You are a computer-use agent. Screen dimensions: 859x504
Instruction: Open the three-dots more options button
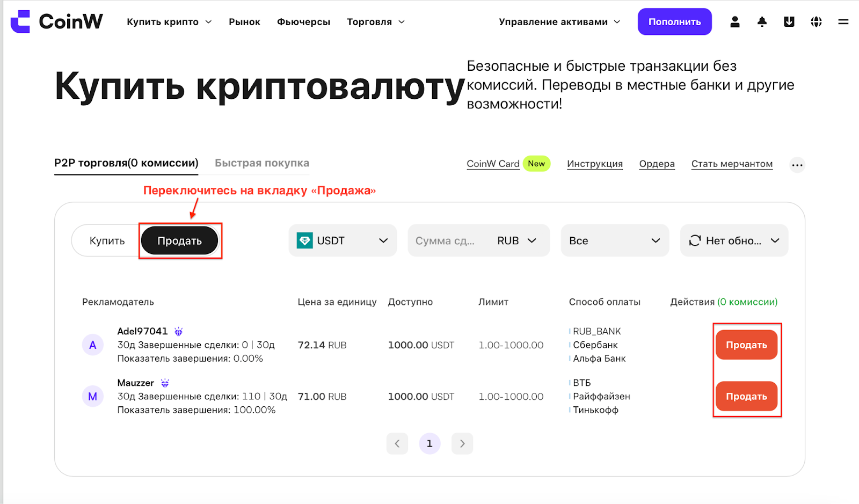point(797,165)
